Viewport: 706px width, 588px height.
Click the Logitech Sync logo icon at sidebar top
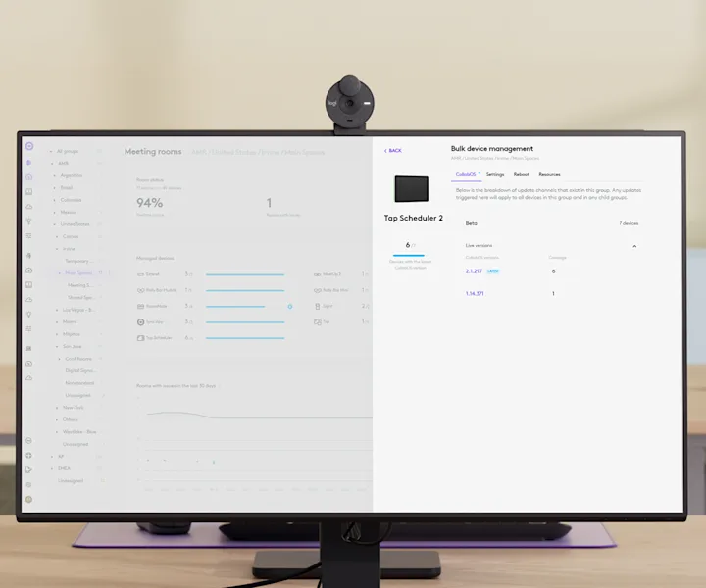[29, 146]
